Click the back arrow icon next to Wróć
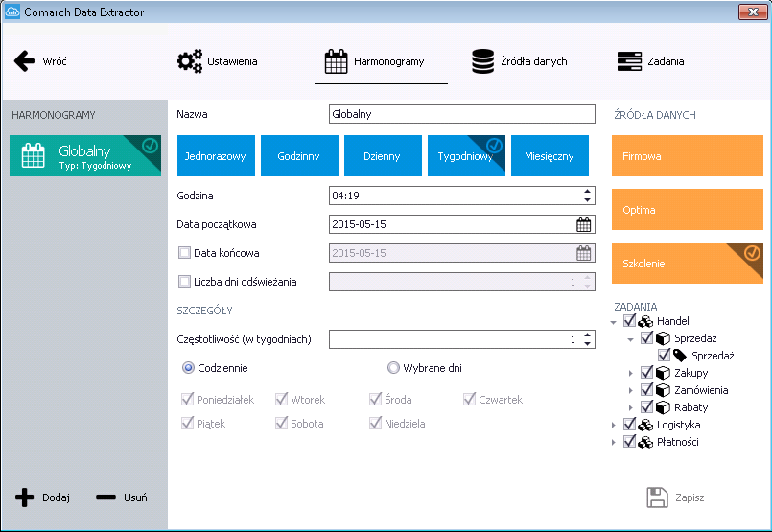The image size is (772, 532). (25, 61)
